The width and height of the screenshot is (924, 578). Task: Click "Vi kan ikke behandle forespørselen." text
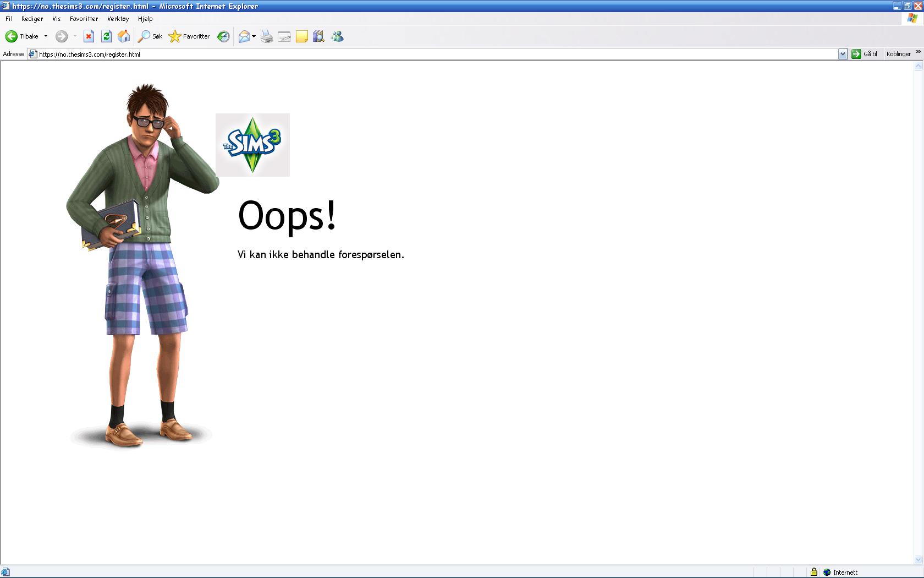pyautogui.click(x=321, y=254)
